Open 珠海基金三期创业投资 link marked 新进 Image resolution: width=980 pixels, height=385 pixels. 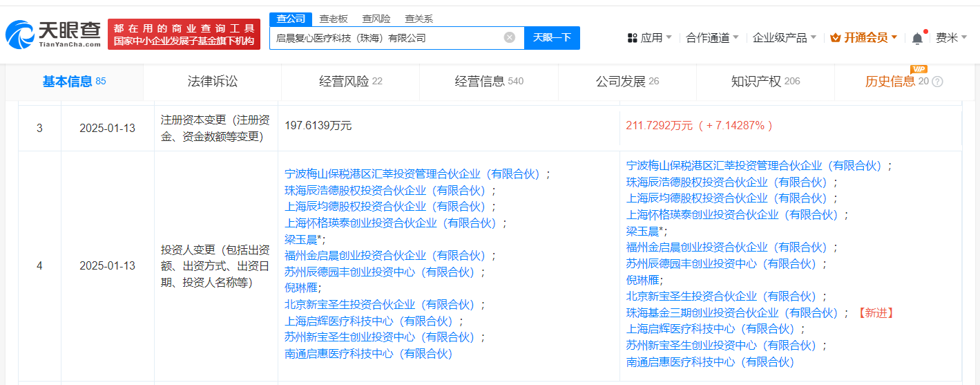pos(733,313)
